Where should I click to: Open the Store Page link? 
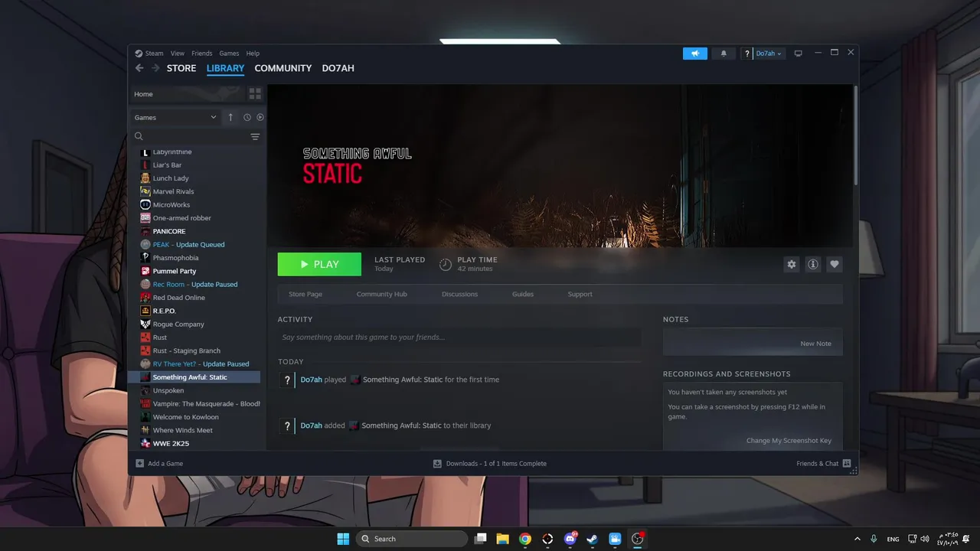click(305, 294)
